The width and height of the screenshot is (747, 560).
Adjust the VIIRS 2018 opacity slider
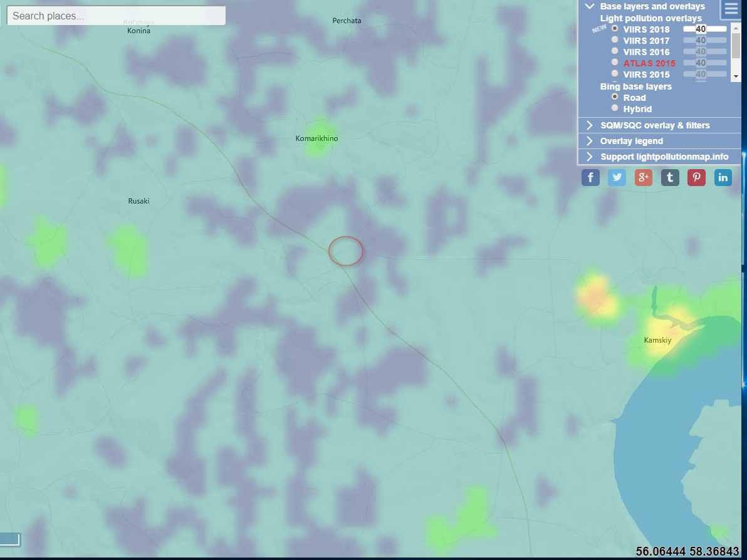704,29
